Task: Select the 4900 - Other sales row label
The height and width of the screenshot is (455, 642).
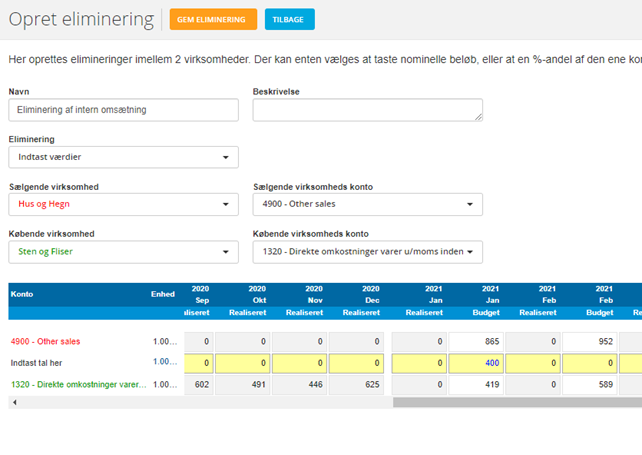Action: (x=45, y=341)
